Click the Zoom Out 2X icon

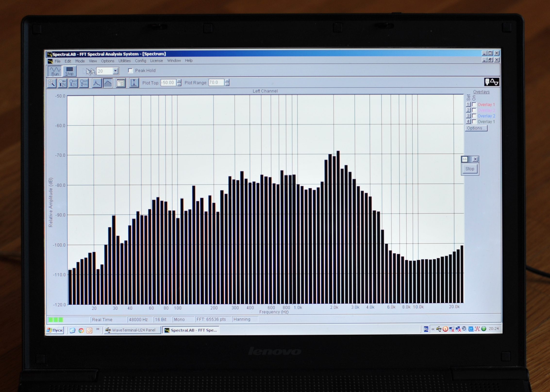point(73,83)
